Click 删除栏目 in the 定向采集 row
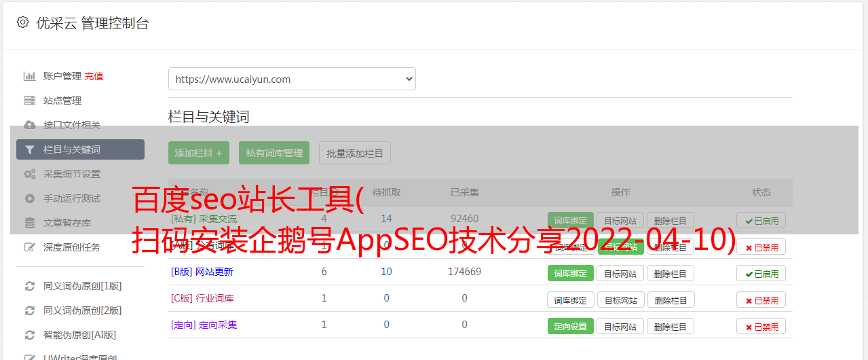The height and width of the screenshot is (360, 868). 671,326
